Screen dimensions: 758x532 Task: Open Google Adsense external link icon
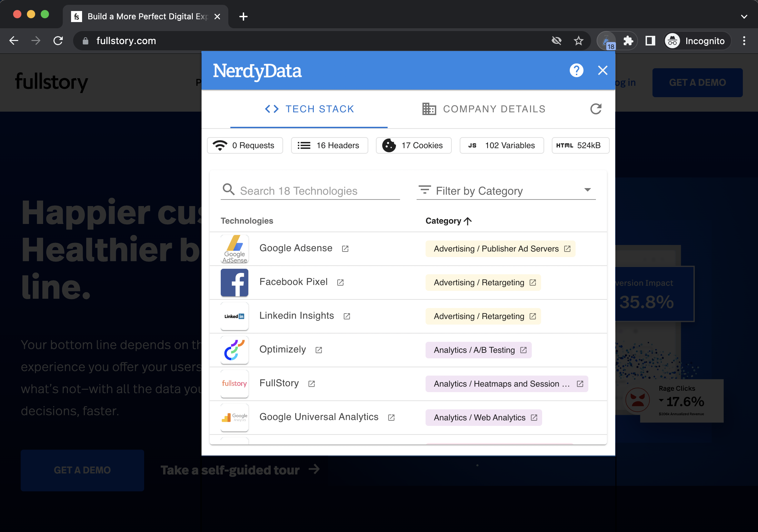345,249
